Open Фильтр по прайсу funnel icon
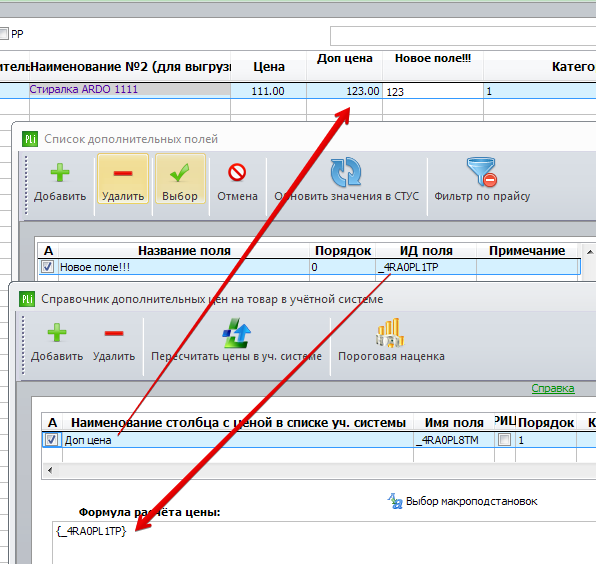The width and height of the screenshot is (596, 564). (x=482, y=172)
